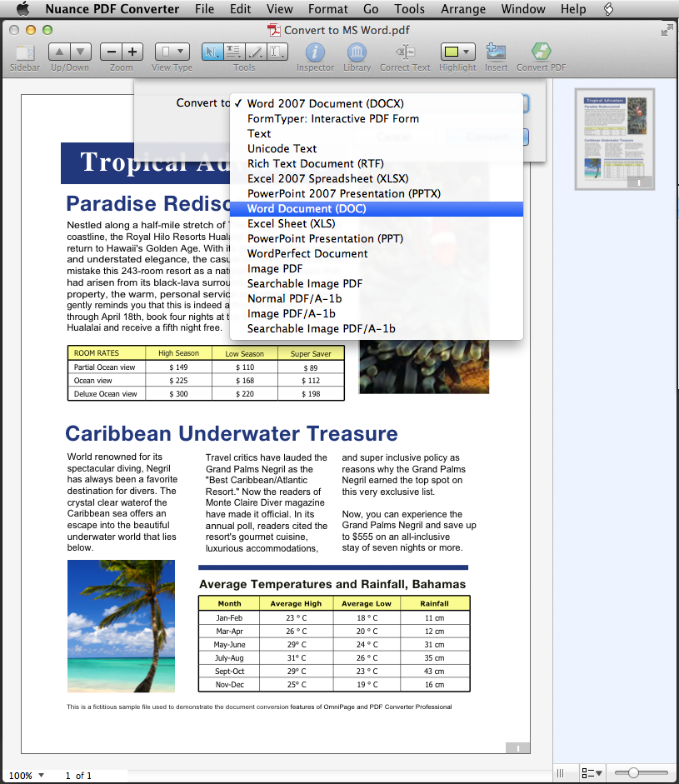Open the Inspector panel
Viewport: 679px width, 784px height.
315,52
